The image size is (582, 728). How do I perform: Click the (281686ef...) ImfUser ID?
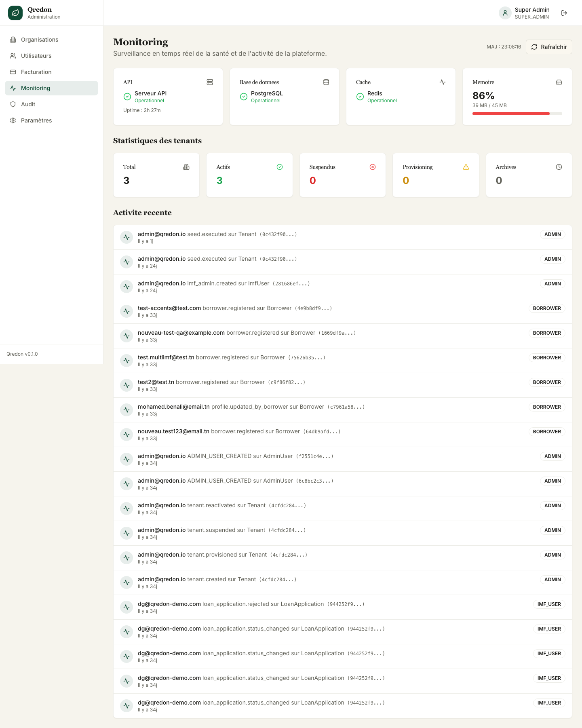291,284
